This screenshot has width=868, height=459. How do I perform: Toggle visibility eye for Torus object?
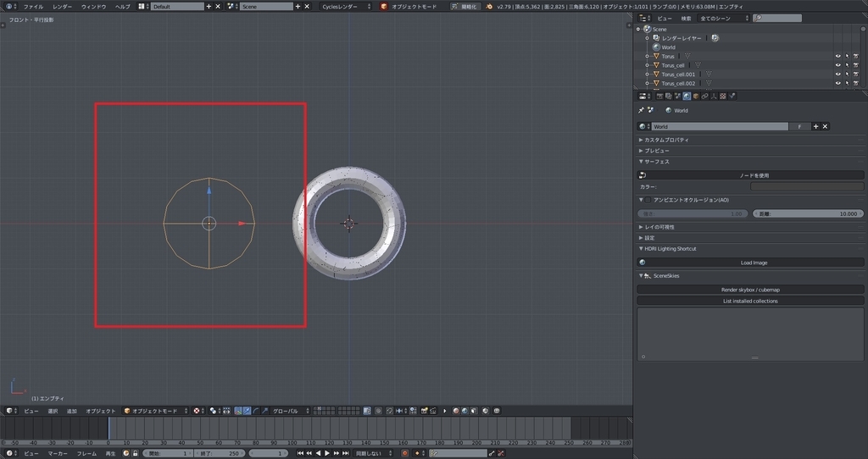pyautogui.click(x=837, y=57)
